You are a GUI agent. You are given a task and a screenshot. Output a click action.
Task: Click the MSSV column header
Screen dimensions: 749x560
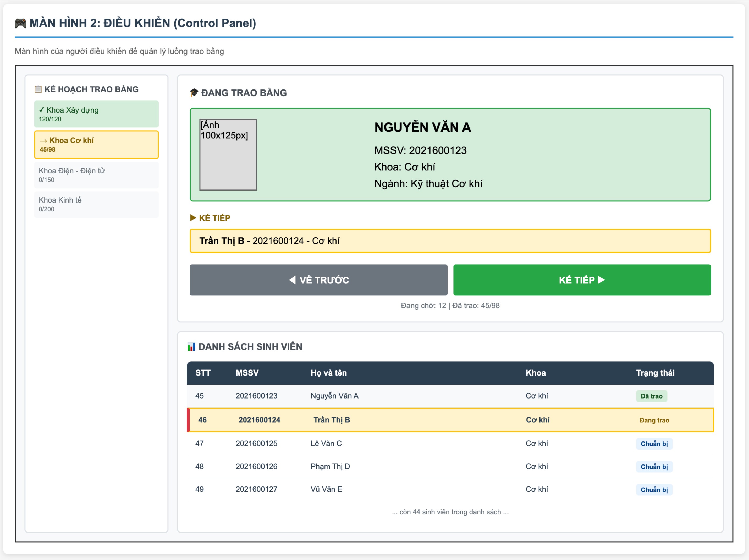[247, 373]
